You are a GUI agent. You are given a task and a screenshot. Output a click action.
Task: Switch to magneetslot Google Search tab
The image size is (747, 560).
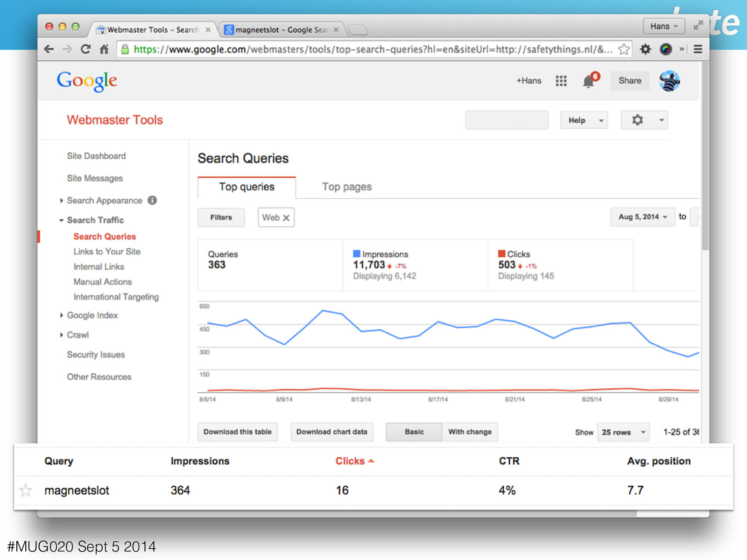pos(282,29)
